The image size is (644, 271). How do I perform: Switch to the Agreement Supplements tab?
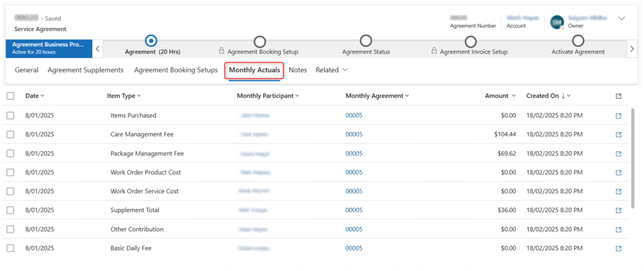[x=86, y=70]
